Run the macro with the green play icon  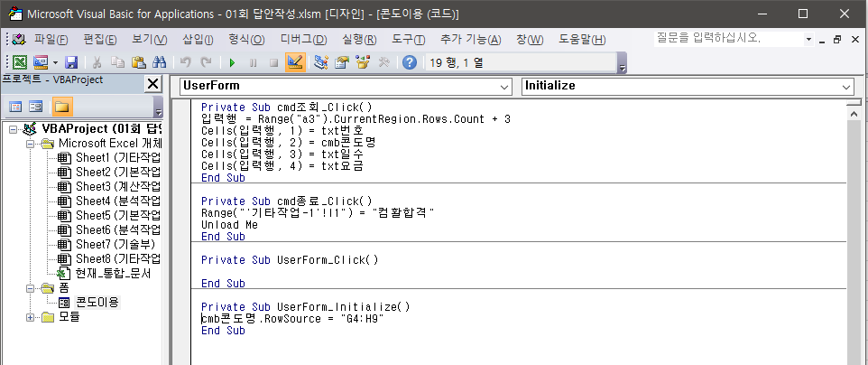[232, 62]
